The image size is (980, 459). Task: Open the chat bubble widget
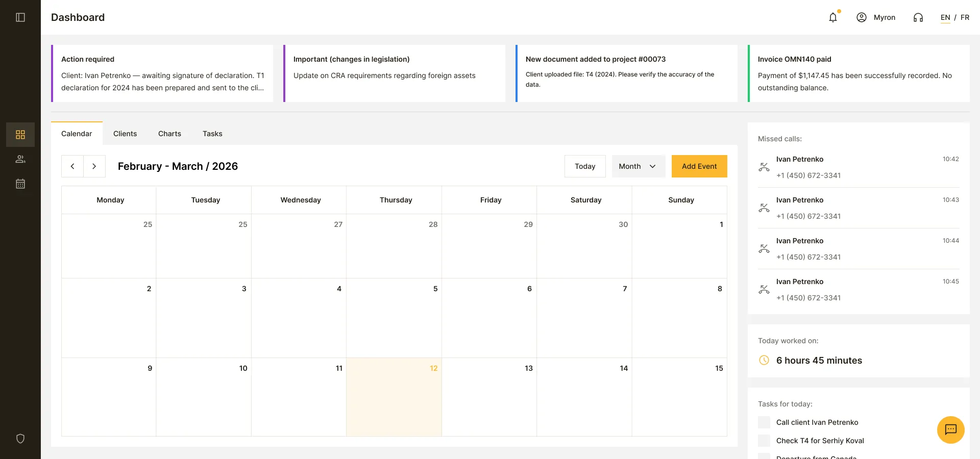point(951,430)
